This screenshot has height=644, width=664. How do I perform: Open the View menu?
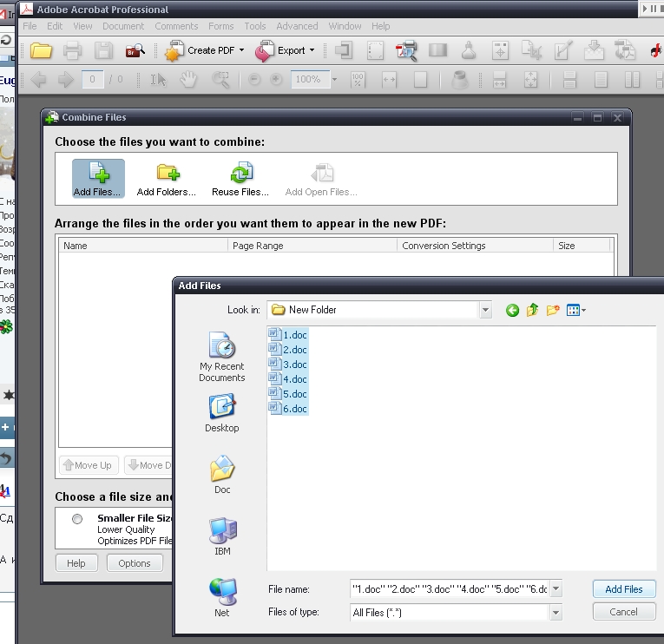tap(82, 26)
